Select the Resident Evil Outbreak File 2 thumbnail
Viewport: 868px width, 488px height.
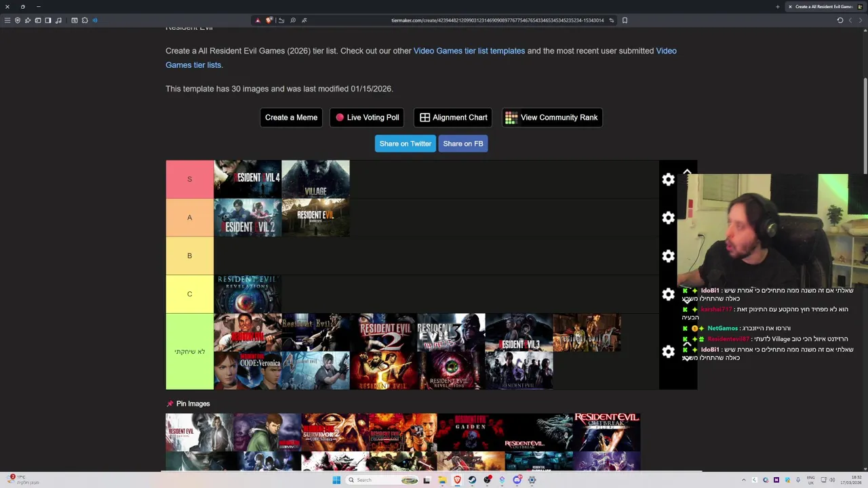[x=606, y=432]
